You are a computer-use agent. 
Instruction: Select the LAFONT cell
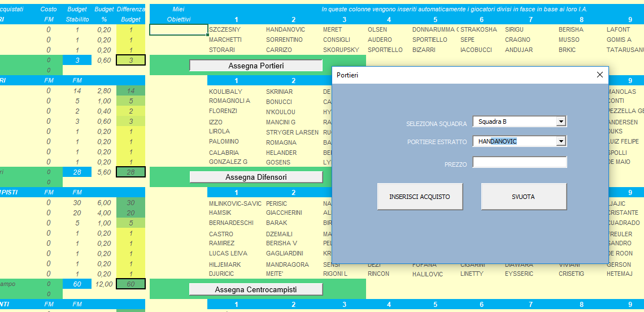[x=618, y=29]
